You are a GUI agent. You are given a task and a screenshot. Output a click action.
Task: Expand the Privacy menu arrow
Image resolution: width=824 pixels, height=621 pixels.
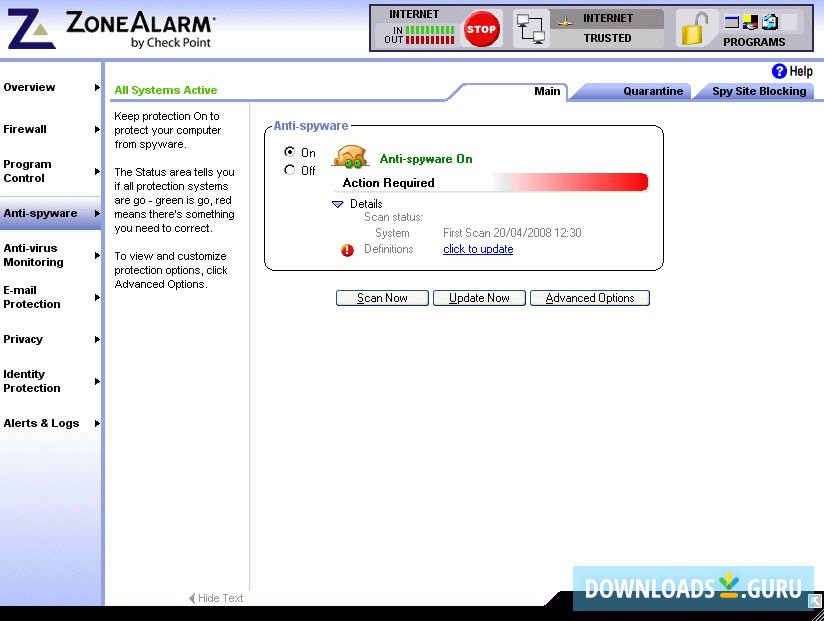(97, 339)
